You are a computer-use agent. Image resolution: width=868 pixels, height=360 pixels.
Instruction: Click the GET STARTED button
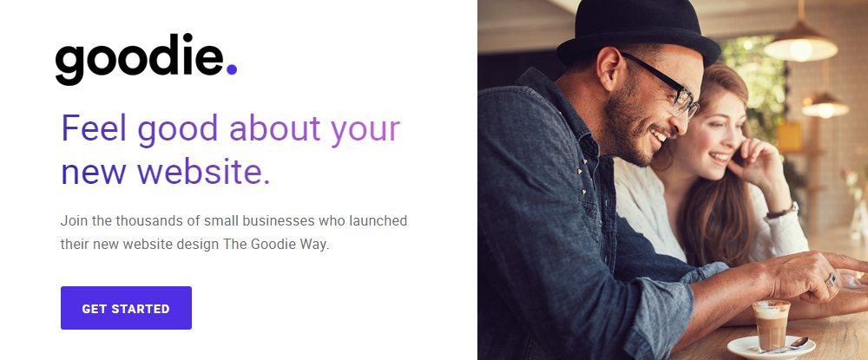126,308
